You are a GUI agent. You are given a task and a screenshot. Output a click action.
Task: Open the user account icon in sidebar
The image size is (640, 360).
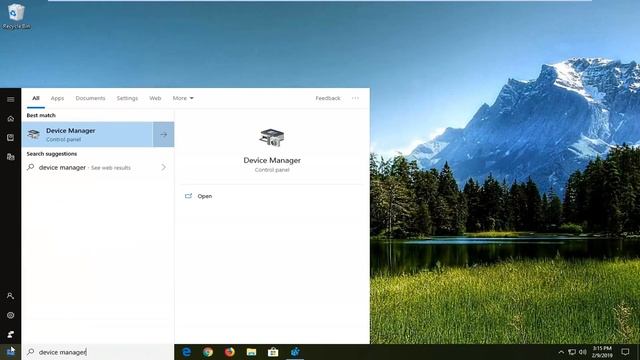click(11, 296)
